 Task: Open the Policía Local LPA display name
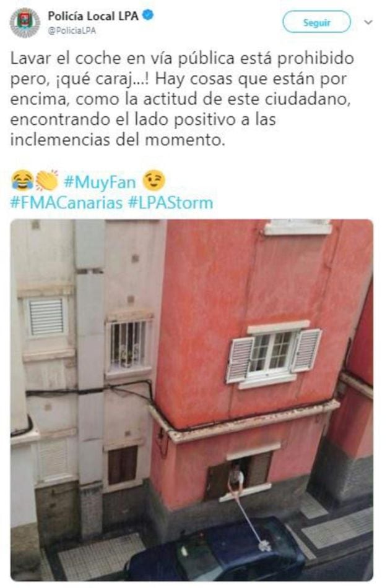(93, 16)
